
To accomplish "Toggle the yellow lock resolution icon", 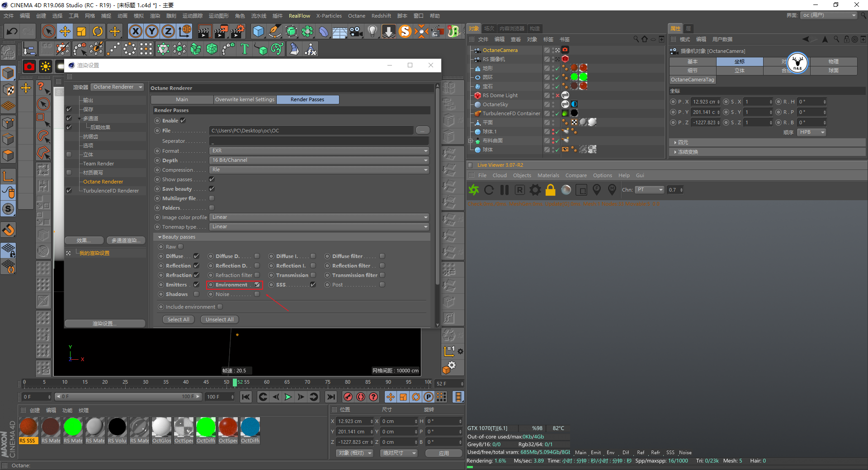I will (x=551, y=190).
